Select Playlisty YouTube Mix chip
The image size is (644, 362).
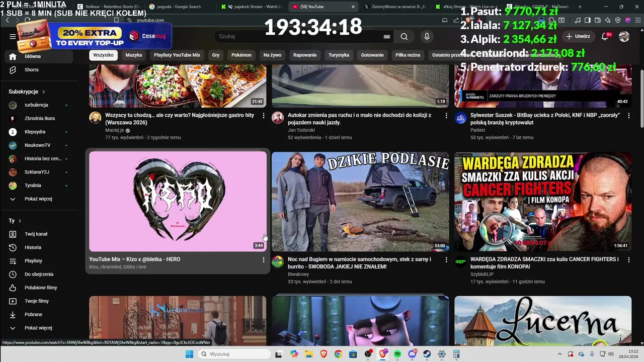[x=177, y=55]
